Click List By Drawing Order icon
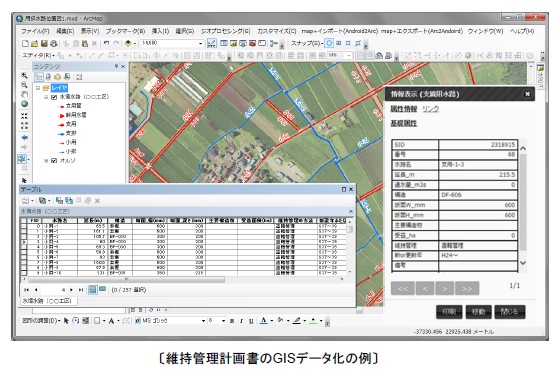559x370 pixels. click(39, 77)
